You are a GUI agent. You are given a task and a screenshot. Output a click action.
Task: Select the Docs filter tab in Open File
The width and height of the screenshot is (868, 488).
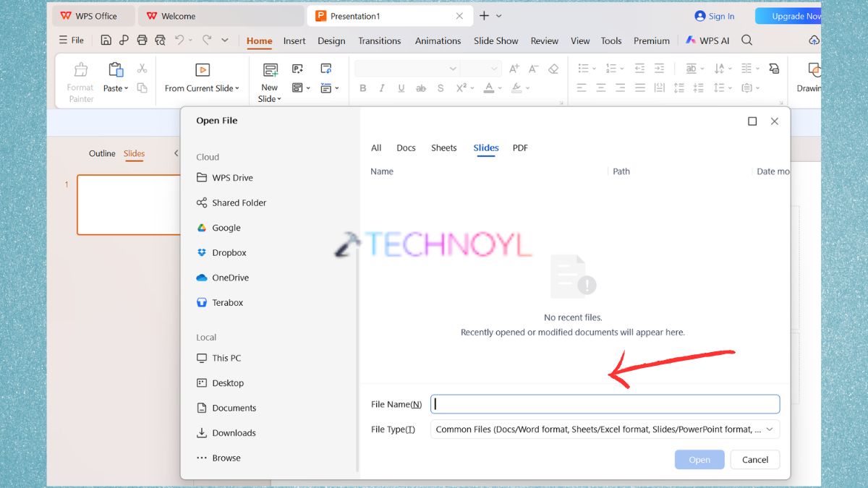tap(406, 147)
